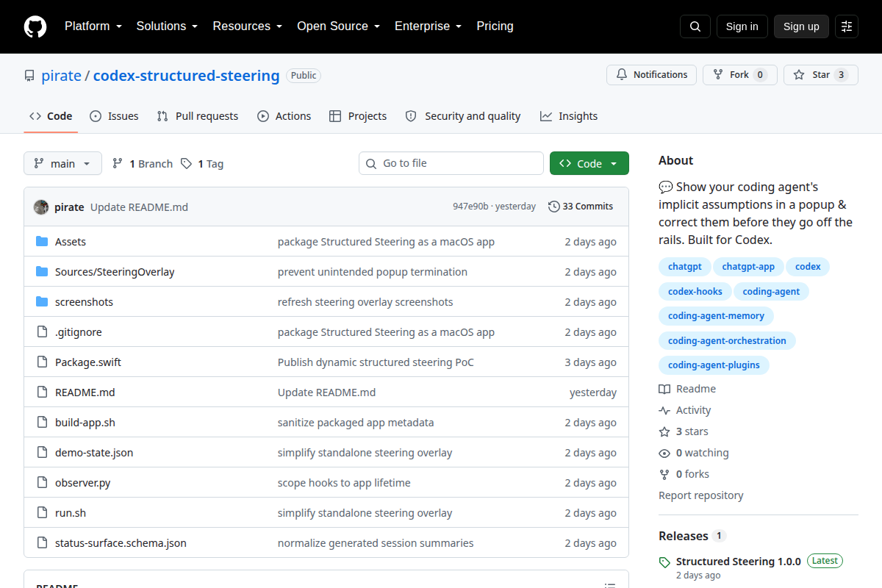Open the search magnifier icon in header
This screenshot has height=588, width=882.
(x=695, y=26)
